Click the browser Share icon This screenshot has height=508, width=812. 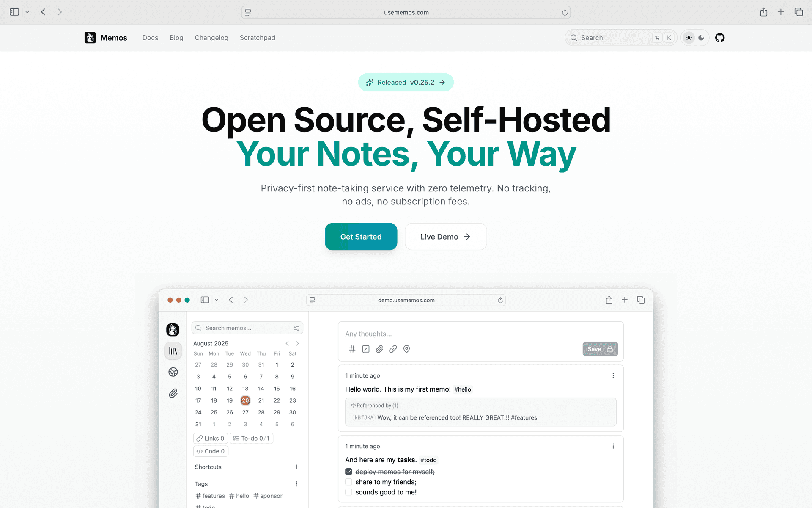[763, 12]
